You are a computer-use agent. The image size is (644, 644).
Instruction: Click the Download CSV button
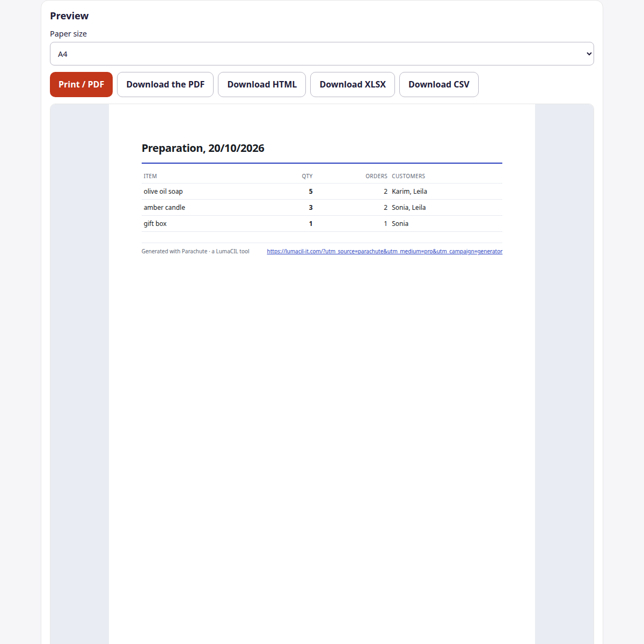pos(439,84)
